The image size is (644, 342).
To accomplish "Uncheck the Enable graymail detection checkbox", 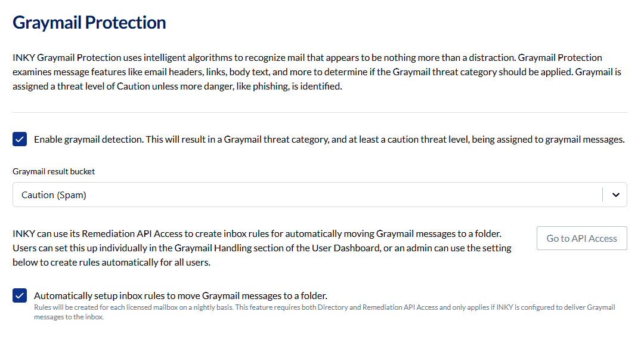I will [20, 140].
